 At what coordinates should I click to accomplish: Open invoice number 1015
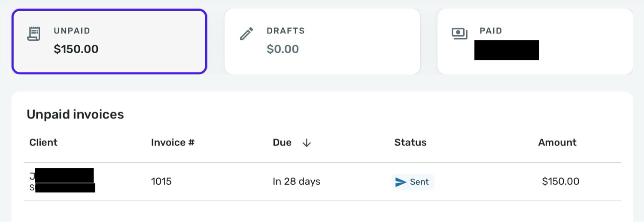point(161,182)
